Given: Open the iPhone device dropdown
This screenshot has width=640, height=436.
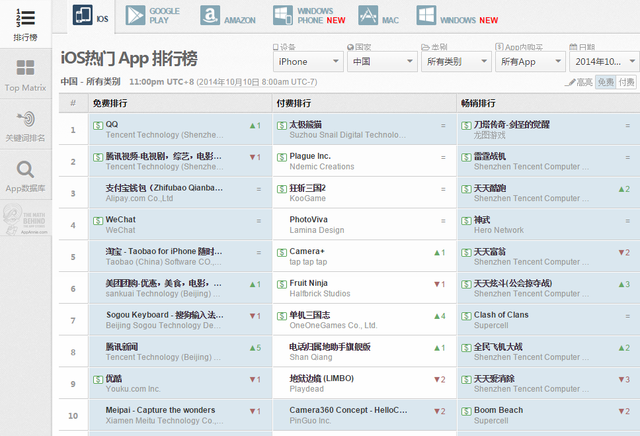Looking at the screenshot, I should (308, 62).
